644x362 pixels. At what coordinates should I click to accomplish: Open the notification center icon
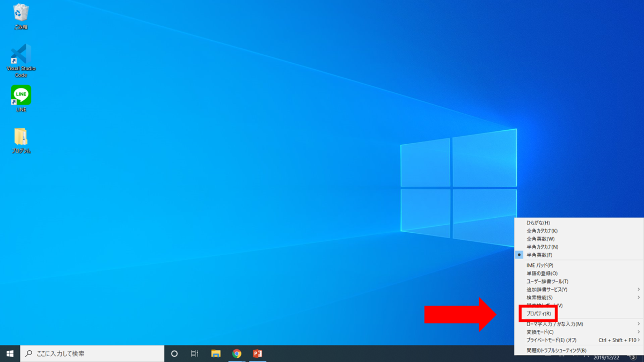click(633, 357)
